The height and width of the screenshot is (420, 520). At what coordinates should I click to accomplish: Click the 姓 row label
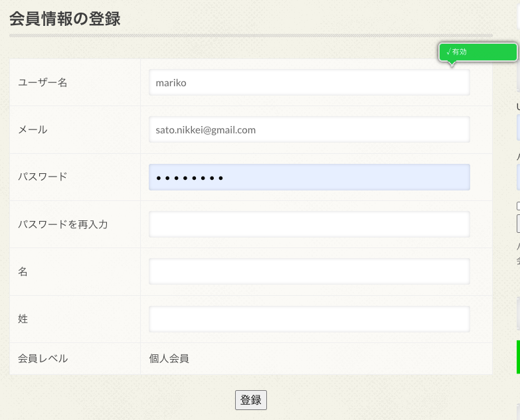(23, 319)
